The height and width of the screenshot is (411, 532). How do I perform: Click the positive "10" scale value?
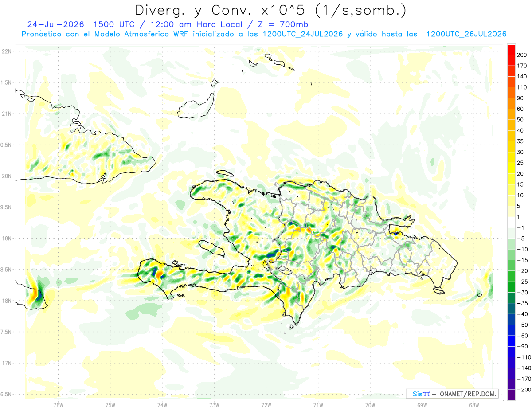tap(520, 195)
